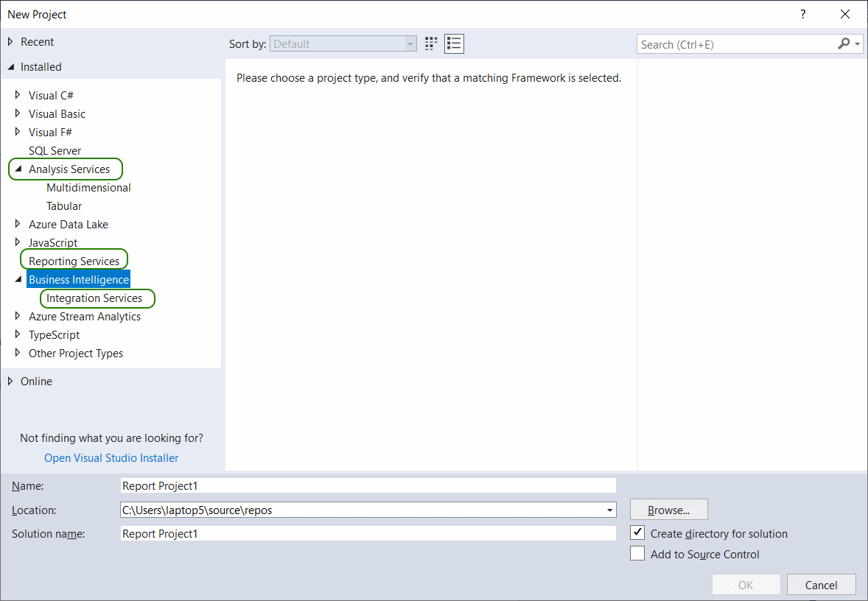868x601 pixels.
Task: Switch to medium icons list view
Action: click(x=454, y=43)
